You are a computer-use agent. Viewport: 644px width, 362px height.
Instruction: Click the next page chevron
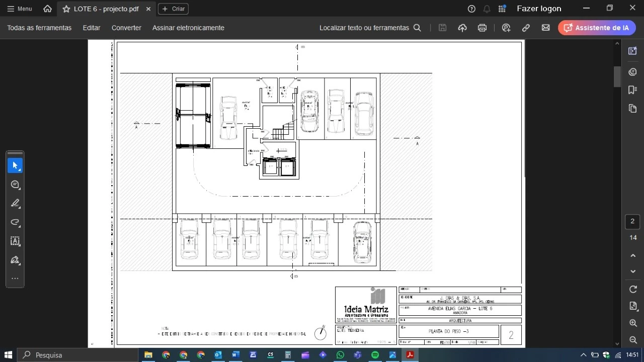pyautogui.click(x=633, y=271)
